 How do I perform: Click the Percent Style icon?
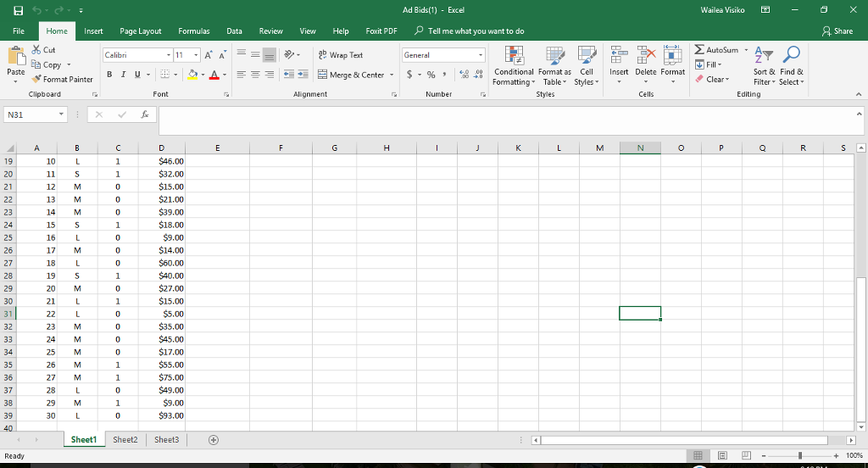point(430,75)
